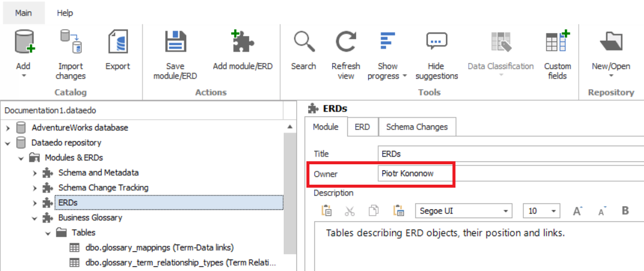Click the Owner input field
Viewport: 644px width, 271px height.
point(509,174)
